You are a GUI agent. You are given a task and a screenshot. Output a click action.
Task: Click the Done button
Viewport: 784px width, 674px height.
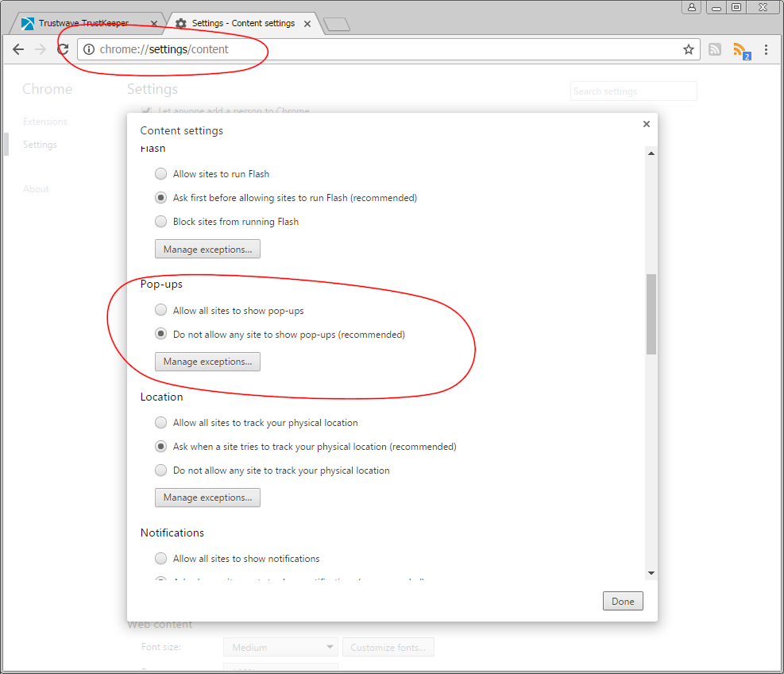click(x=623, y=601)
